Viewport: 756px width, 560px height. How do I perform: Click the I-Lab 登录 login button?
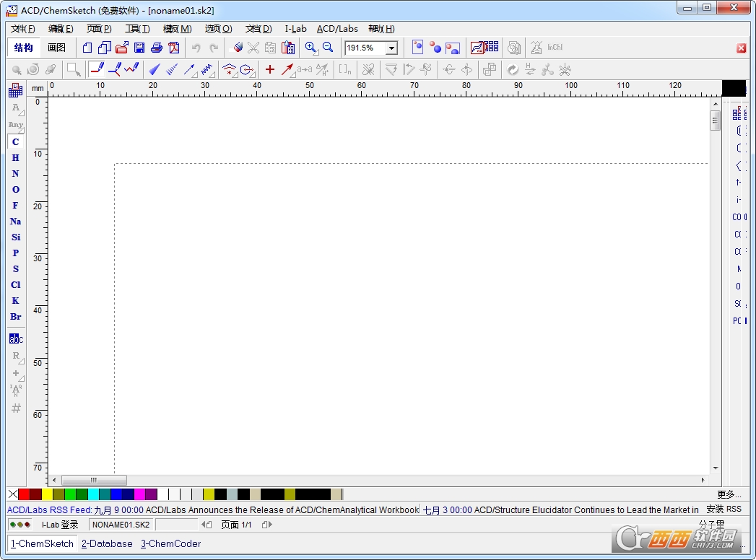[x=59, y=525]
